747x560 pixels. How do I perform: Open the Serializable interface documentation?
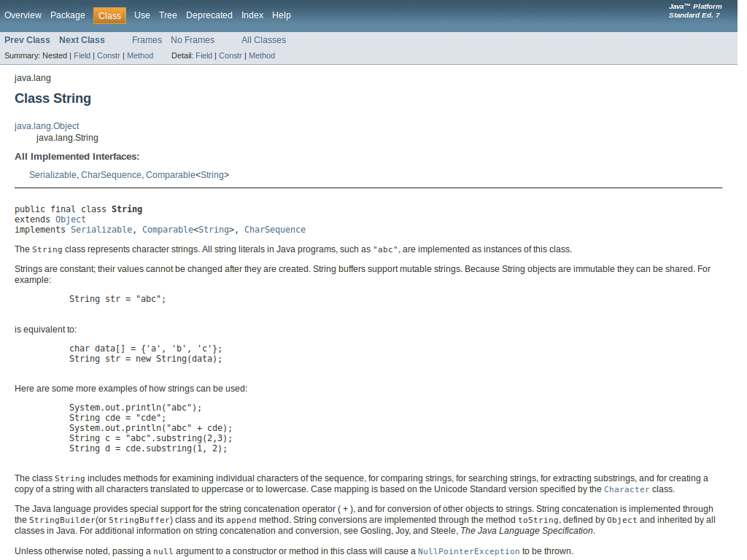[52, 174]
